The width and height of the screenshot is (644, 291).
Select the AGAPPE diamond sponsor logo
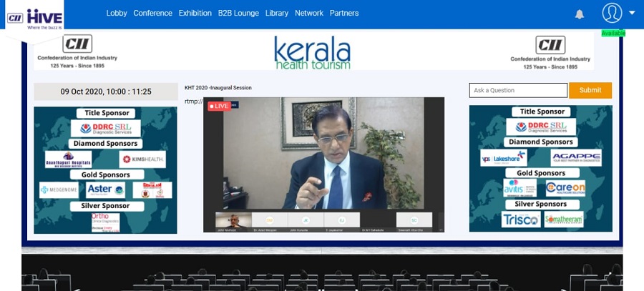point(576,158)
